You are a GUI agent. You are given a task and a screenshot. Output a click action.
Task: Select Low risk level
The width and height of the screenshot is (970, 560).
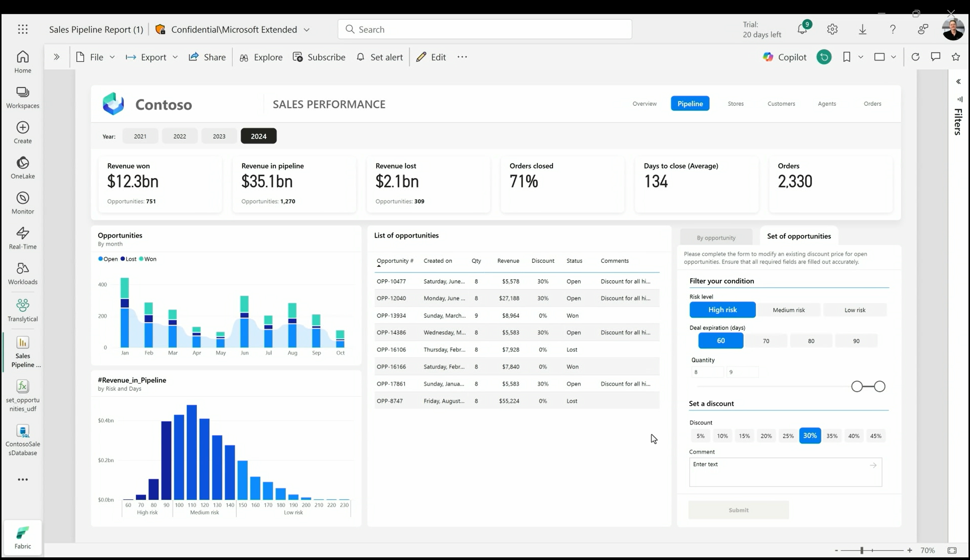(x=855, y=310)
